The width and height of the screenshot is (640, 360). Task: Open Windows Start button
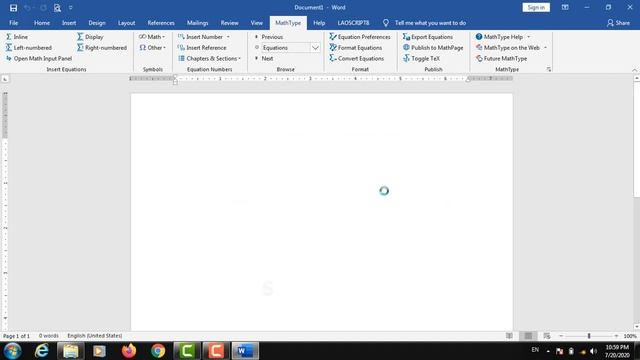[x=13, y=351]
